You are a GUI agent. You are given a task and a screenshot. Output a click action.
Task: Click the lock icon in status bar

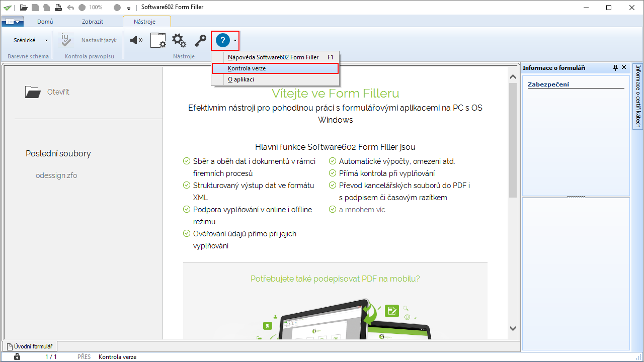[17, 356]
